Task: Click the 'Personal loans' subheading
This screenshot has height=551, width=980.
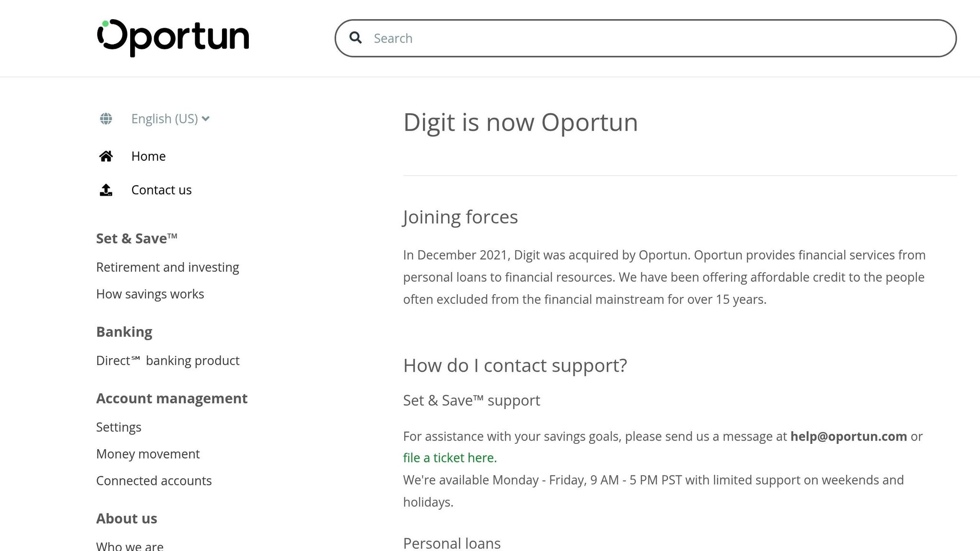Action: click(452, 543)
